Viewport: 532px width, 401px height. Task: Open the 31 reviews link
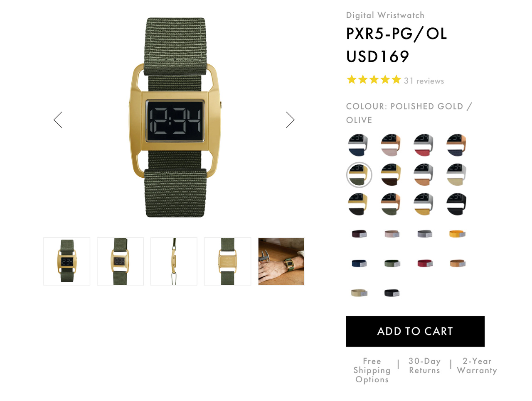(424, 81)
